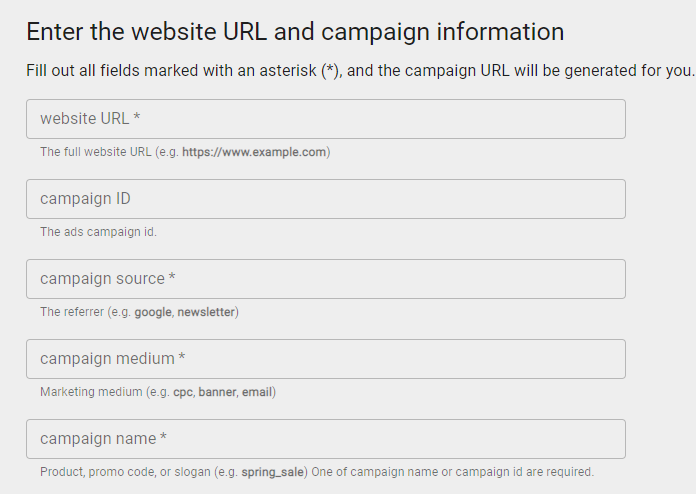Viewport: 696px width, 494px height.
Task: Click into the campaign medium field
Action: [x=325, y=359]
